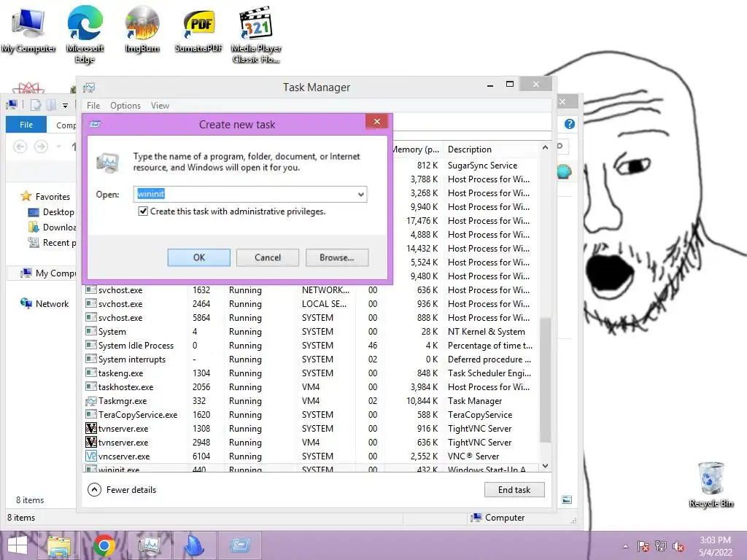The image size is (747, 560).
Task: Click the muted volume tray icon
Action: tap(678, 546)
